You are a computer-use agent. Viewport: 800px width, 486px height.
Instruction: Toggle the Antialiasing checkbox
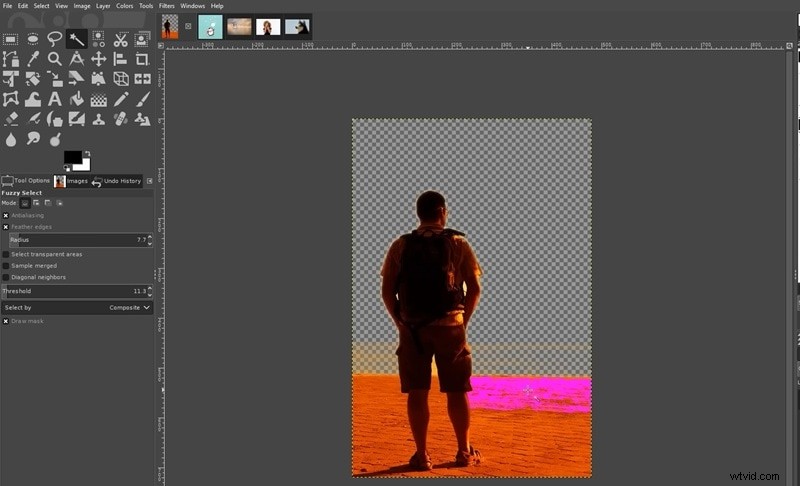click(x=6, y=215)
